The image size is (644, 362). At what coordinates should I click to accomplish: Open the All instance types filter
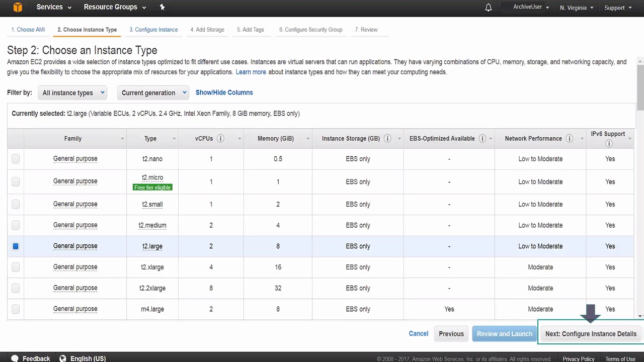(x=72, y=93)
